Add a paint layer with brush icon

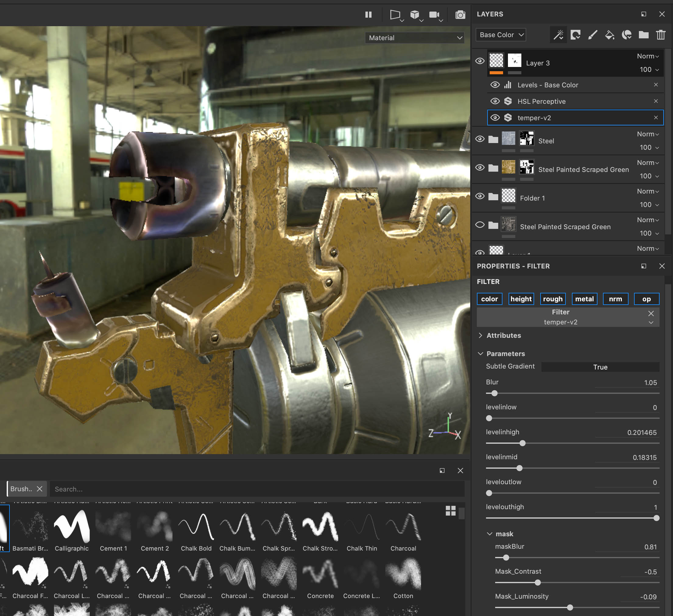pyautogui.click(x=593, y=35)
